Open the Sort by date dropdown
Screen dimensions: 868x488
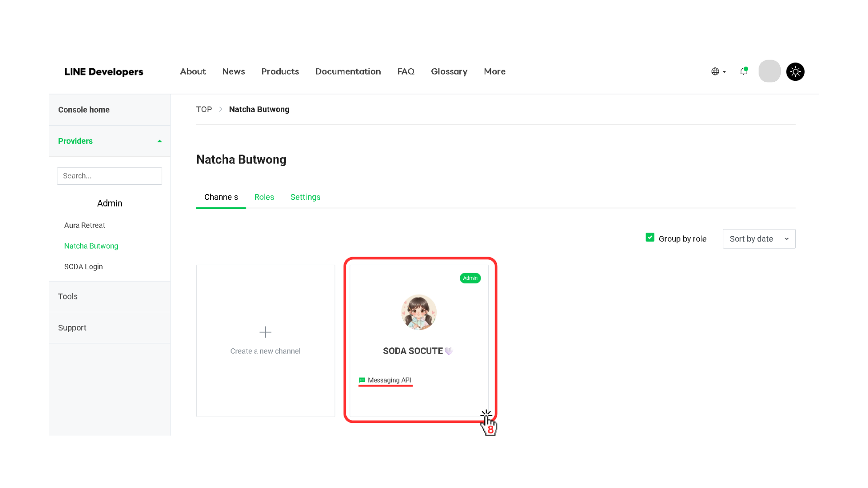pos(759,239)
